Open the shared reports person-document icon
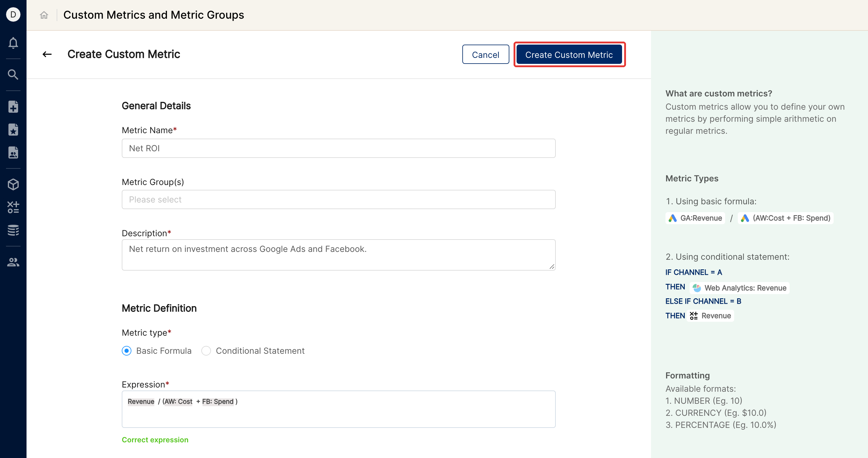The height and width of the screenshot is (458, 868). coord(13,152)
